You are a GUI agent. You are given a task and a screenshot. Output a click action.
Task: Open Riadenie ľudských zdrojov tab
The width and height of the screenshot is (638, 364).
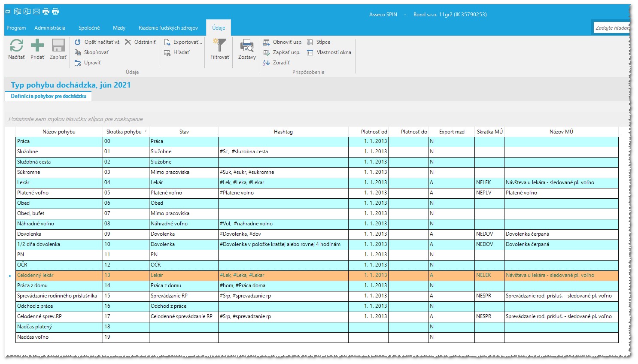(168, 28)
